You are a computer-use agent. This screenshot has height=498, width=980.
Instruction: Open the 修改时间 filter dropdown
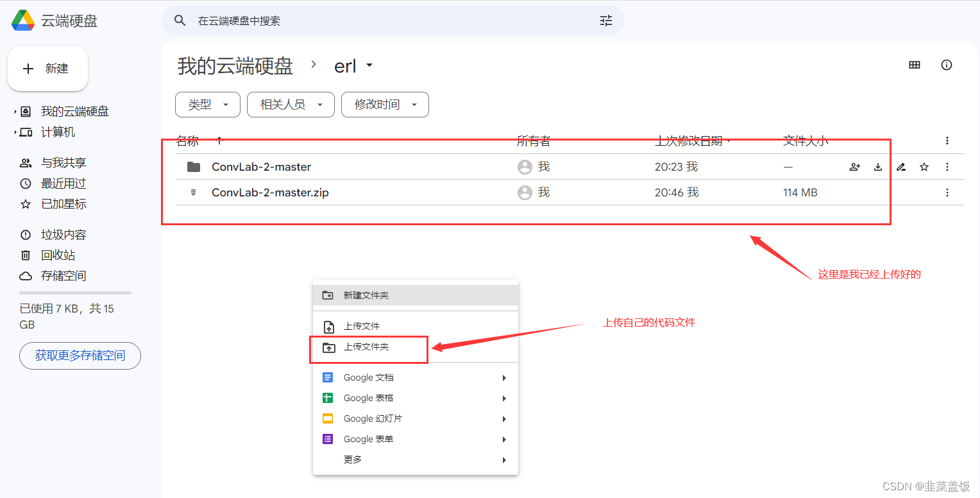385,105
